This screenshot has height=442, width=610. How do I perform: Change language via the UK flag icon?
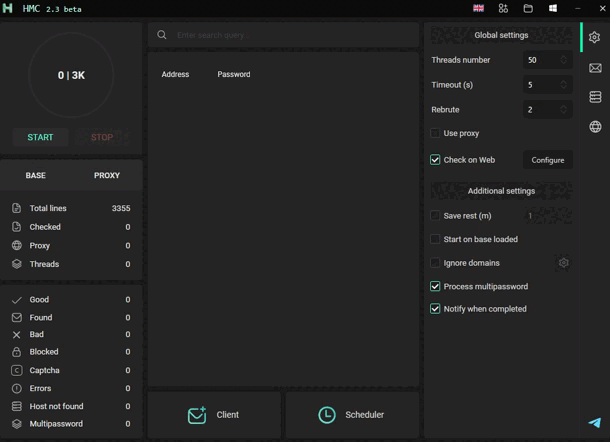(479, 8)
